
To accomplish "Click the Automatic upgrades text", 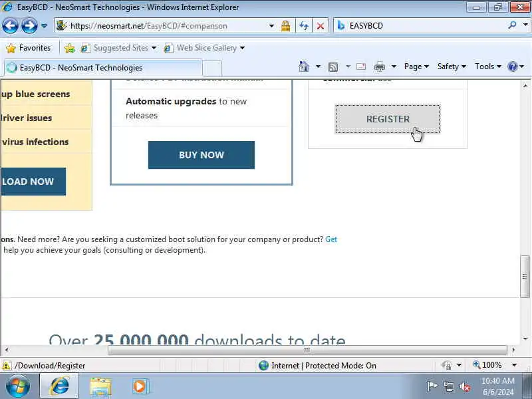I will coord(171,101).
